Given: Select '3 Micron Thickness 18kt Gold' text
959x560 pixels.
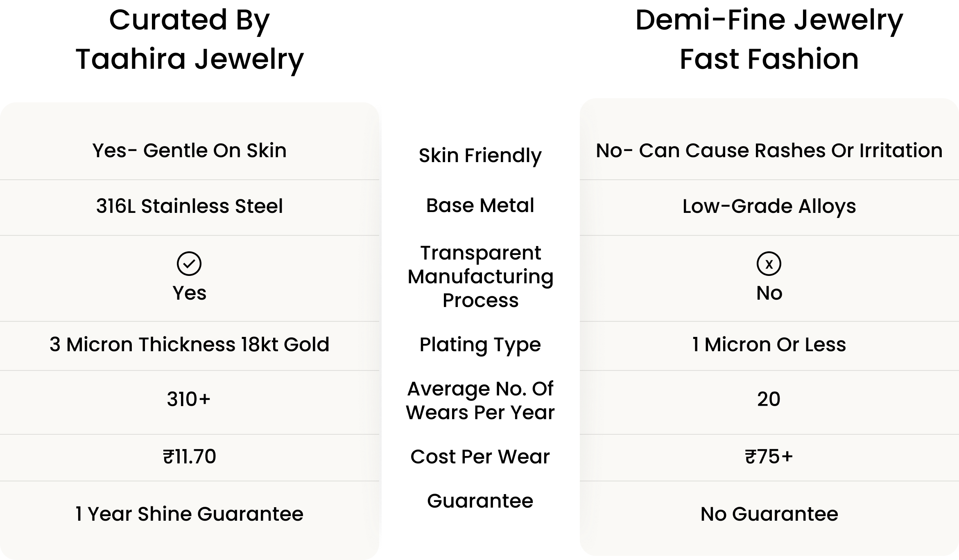Looking at the screenshot, I should tap(189, 344).
